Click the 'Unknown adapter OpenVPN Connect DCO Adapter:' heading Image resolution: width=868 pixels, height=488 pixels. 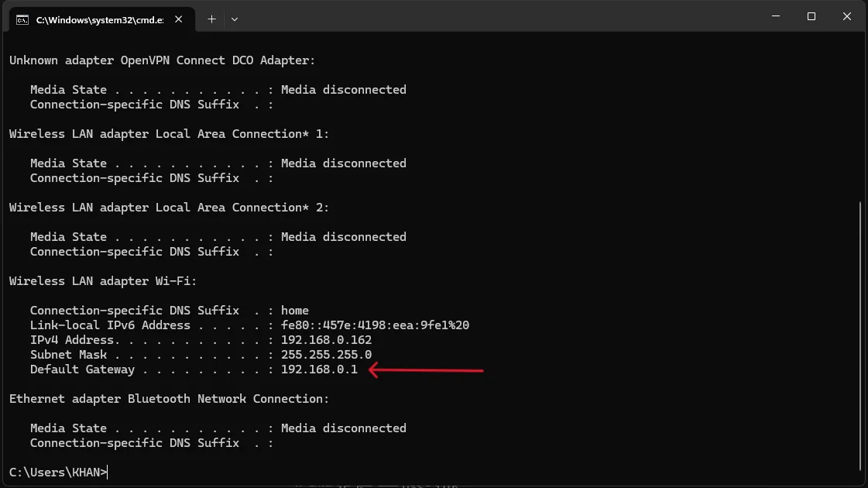point(162,60)
